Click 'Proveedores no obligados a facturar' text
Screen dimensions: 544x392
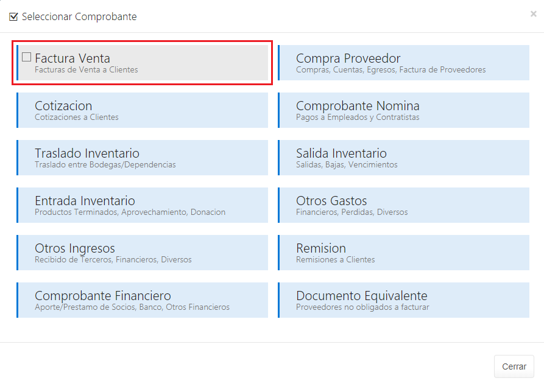click(362, 307)
